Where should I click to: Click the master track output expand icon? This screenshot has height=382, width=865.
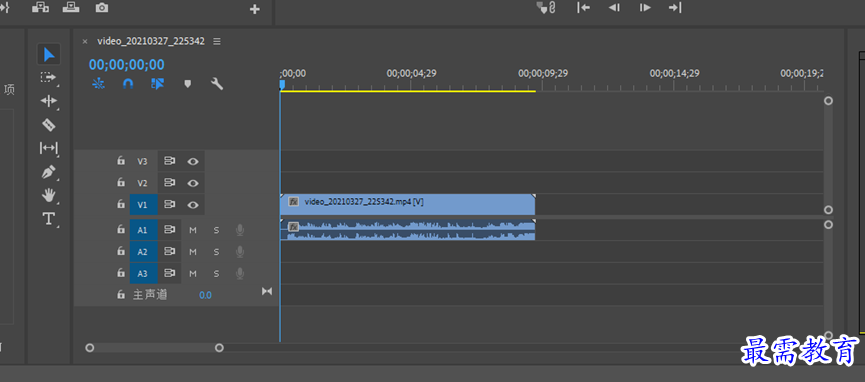point(267,291)
